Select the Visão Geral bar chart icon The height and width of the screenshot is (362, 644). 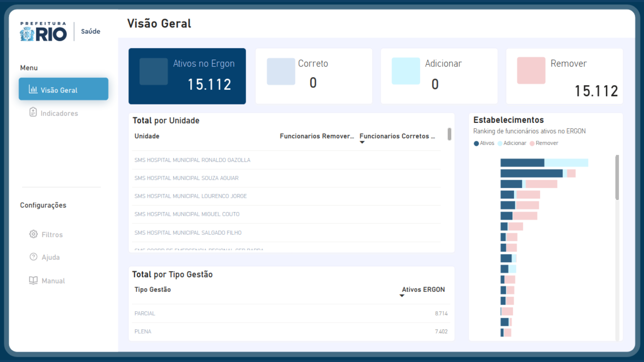pyautogui.click(x=33, y=89)
